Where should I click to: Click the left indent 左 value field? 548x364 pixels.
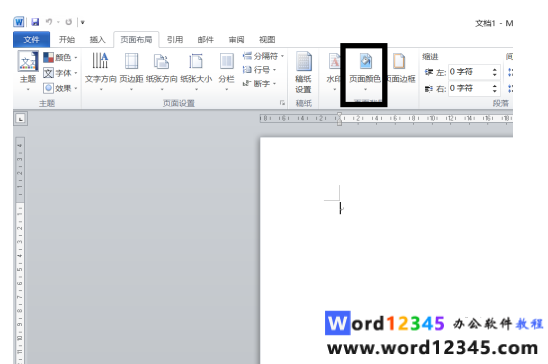point(468,72)
